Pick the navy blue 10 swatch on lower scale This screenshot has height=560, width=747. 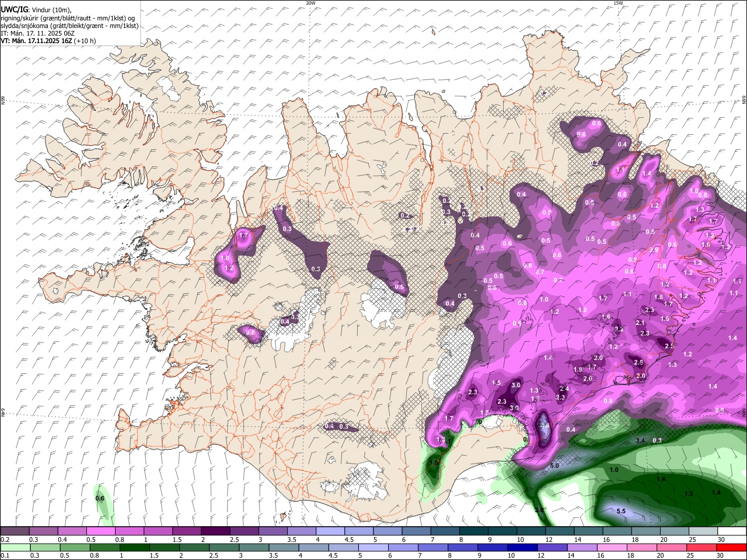tap(522, 547)
